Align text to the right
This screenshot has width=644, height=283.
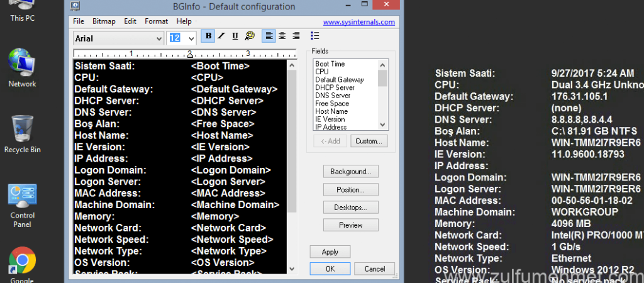point(296,36)
